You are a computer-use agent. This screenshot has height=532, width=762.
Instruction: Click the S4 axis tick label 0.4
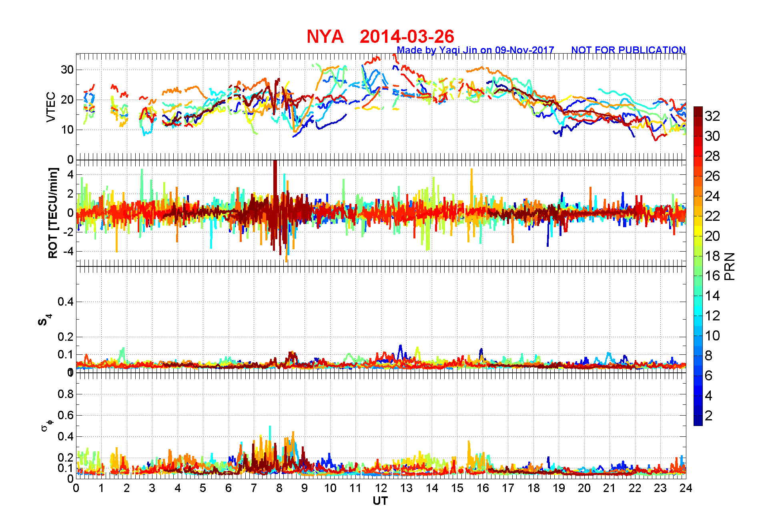[66, 302]
